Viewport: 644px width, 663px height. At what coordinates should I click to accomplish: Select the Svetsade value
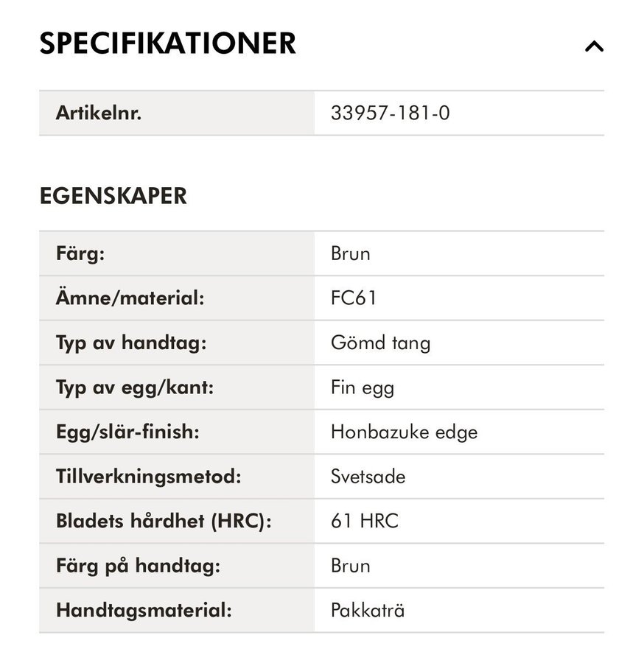(368, 477)
